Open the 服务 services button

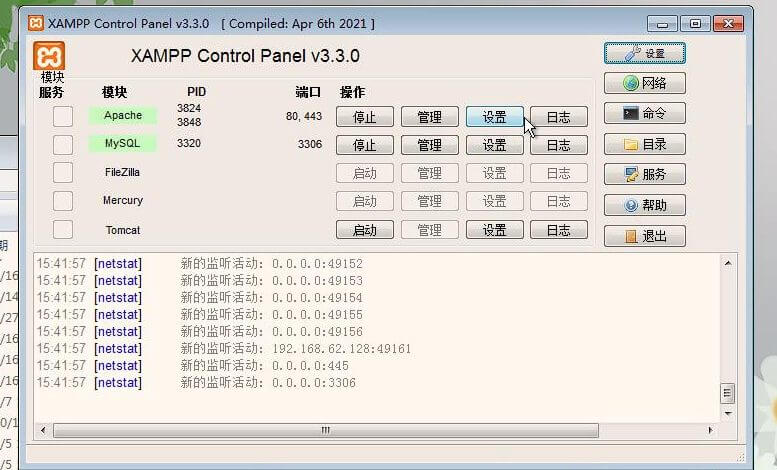[645, 175]
